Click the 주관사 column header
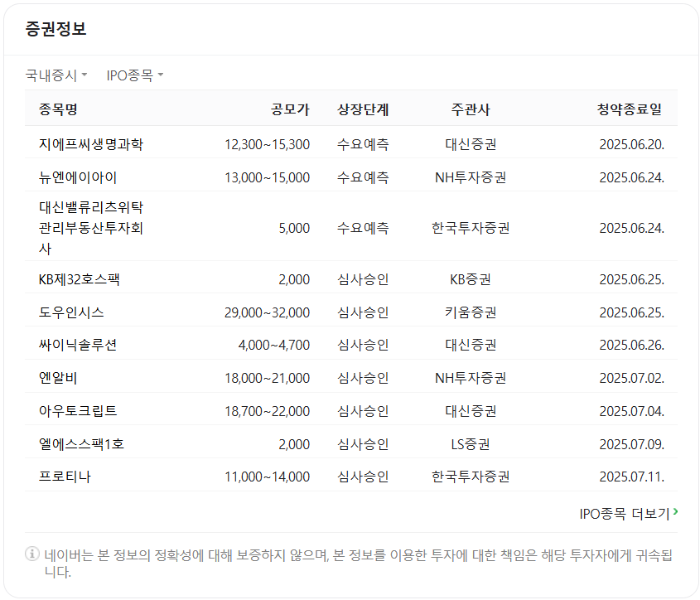The width and height of the screenshot is (700, 600). 471,109
